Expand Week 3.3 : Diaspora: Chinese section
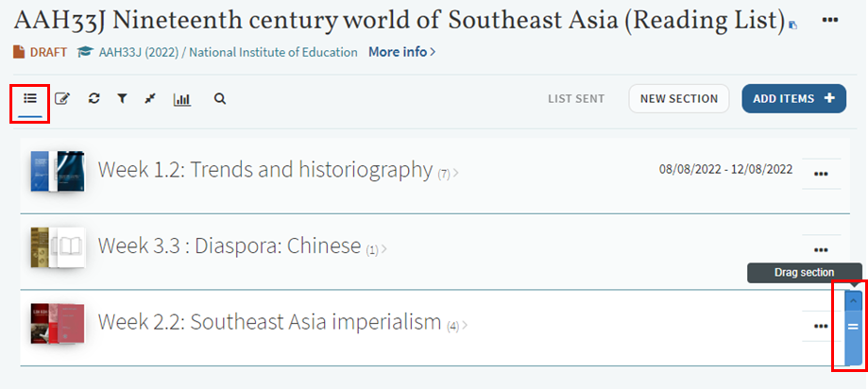 pyautogui.click(x=230, y=246)
